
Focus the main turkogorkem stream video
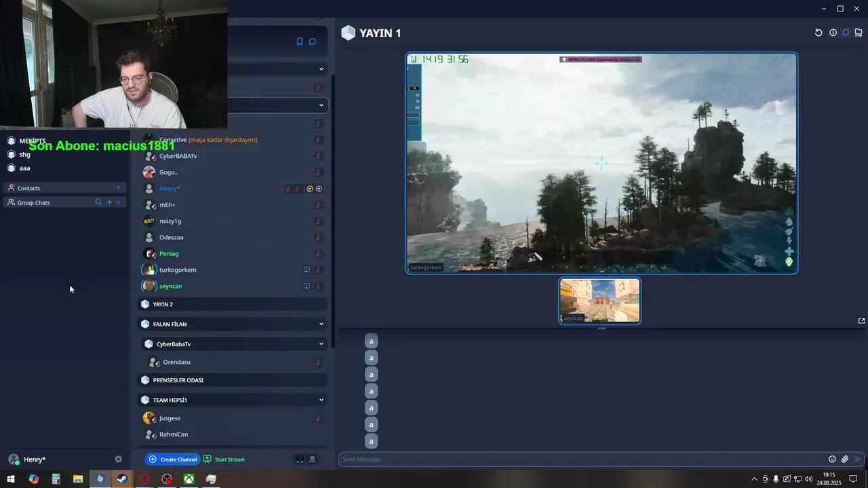[x=601, y=163]
